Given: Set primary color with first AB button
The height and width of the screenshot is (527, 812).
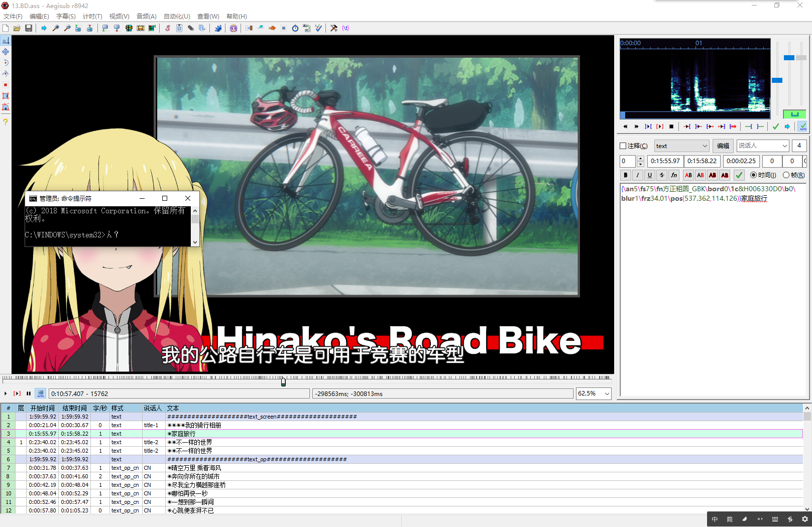Looking at the screenshot, I should pyautogui.click(x=688, y=175).
